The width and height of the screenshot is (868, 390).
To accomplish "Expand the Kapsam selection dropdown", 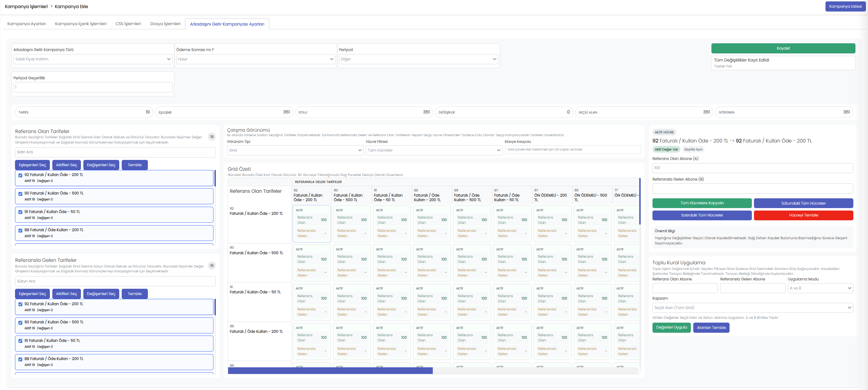I will 752,308.
